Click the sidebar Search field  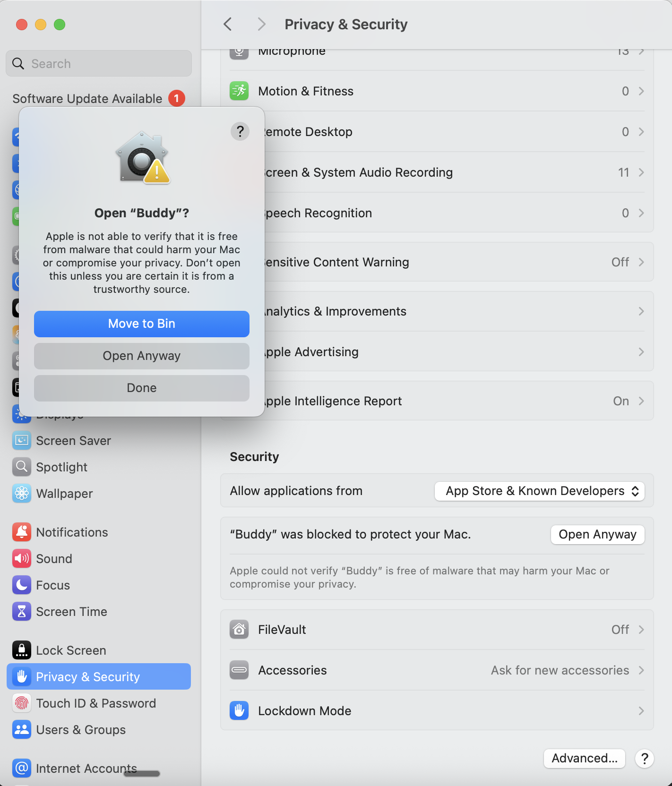[x=99, y=63]
